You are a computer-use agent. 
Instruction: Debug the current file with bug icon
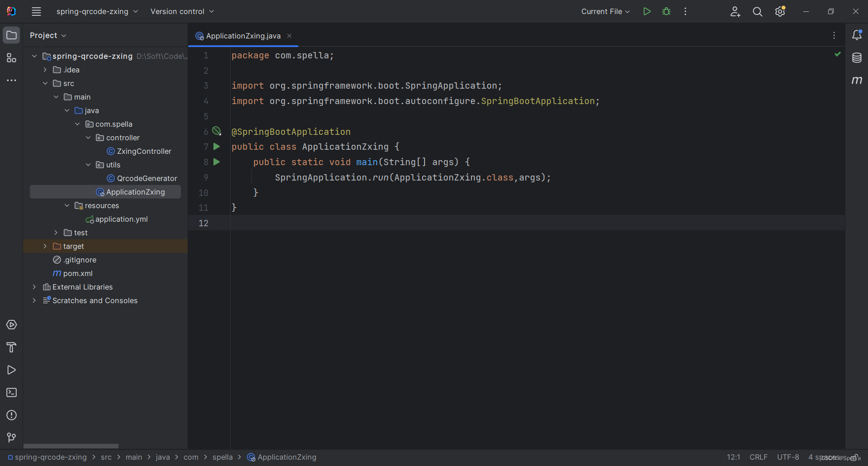coord(666,12)
